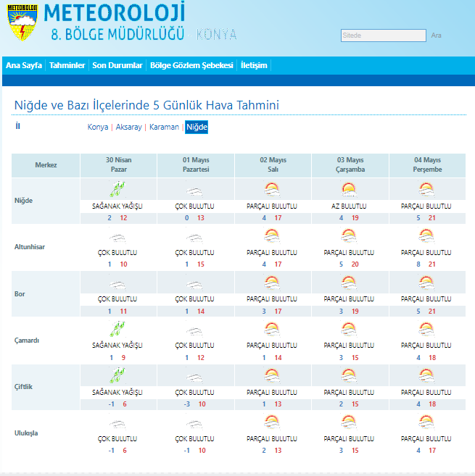Screen dimensions: 475x476
Task: Click the Niğde row label
Action: (x=23, y=201)
